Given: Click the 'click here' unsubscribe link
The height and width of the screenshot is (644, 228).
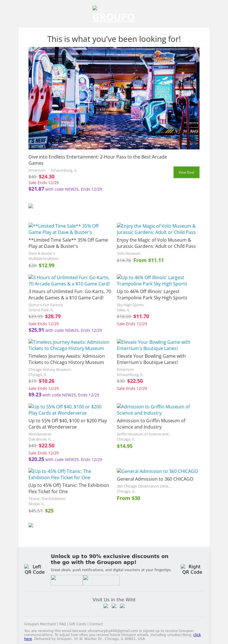Looking at the screenshot, I should tap(197, 635).
